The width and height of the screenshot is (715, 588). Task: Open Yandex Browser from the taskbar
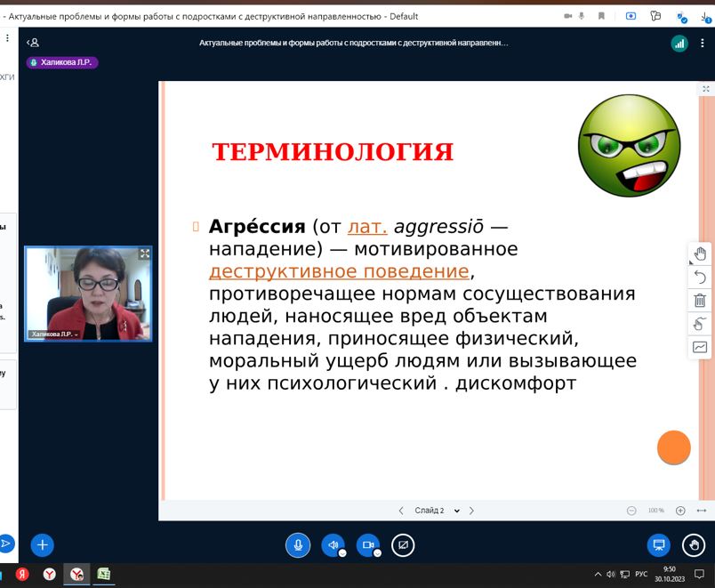(x=50, y=575)
